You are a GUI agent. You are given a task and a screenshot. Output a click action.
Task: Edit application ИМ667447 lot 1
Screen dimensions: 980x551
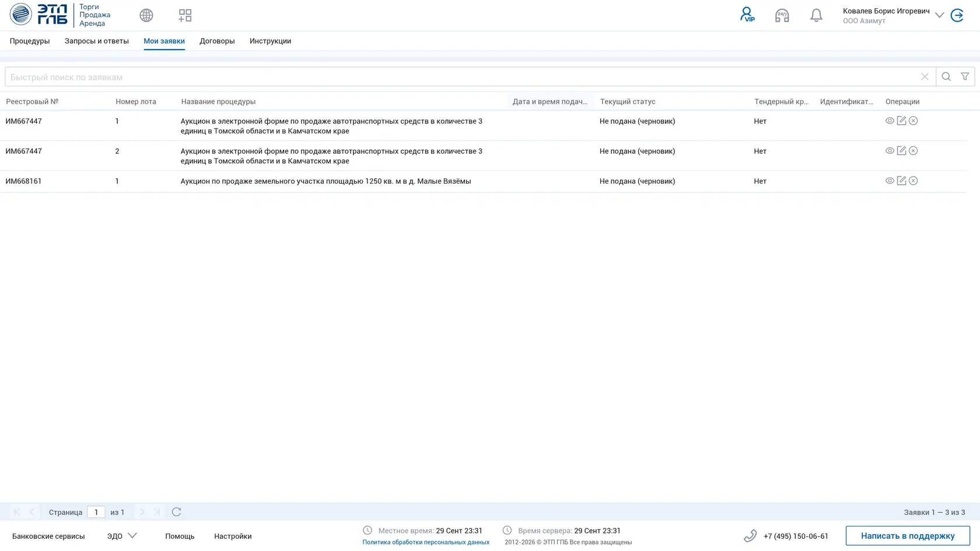click(x=901, y=121)
